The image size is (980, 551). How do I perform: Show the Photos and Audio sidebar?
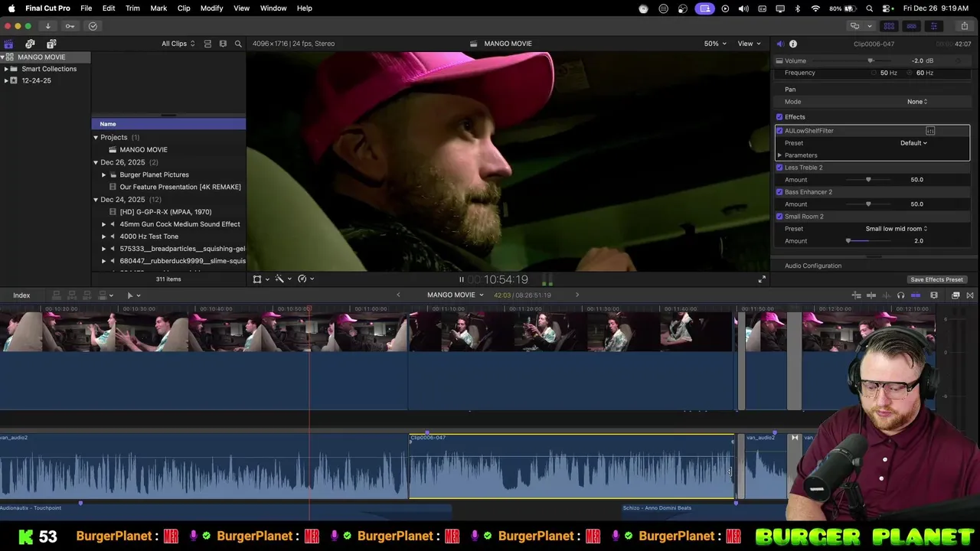(30, 44)
